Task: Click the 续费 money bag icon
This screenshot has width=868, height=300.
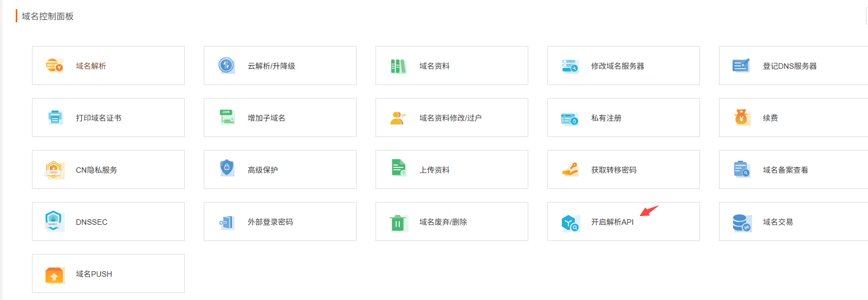Action: tap(741, 117)
